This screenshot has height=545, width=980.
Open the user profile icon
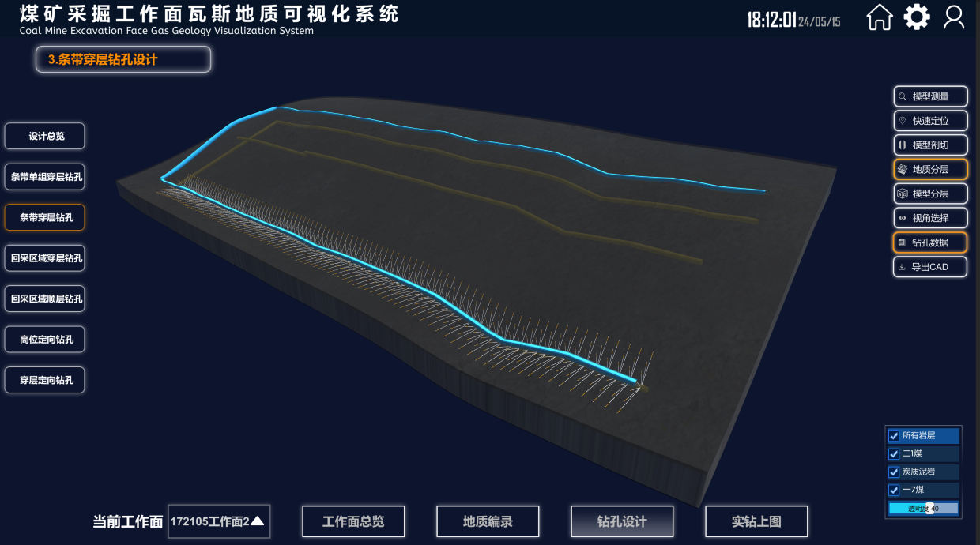point(954,17)
